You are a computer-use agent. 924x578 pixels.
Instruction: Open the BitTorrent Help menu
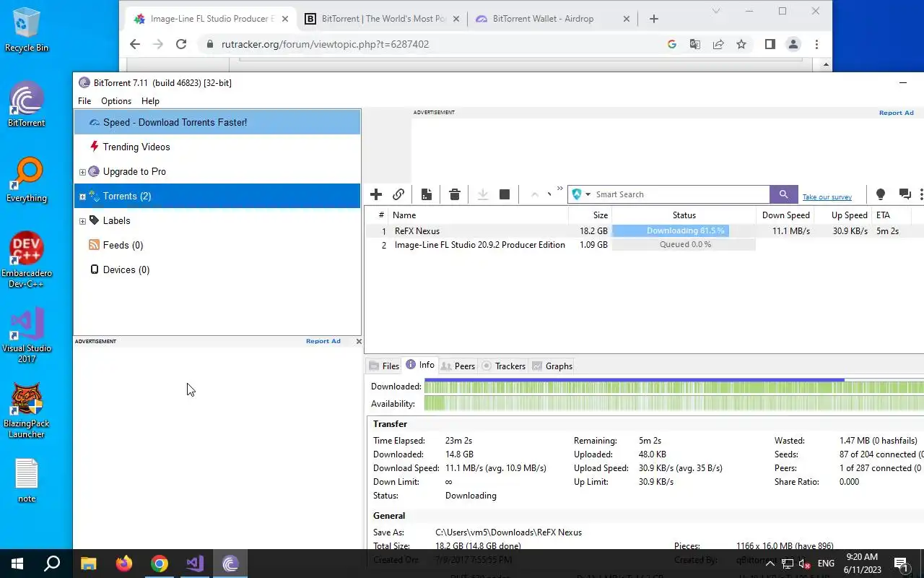150,101
